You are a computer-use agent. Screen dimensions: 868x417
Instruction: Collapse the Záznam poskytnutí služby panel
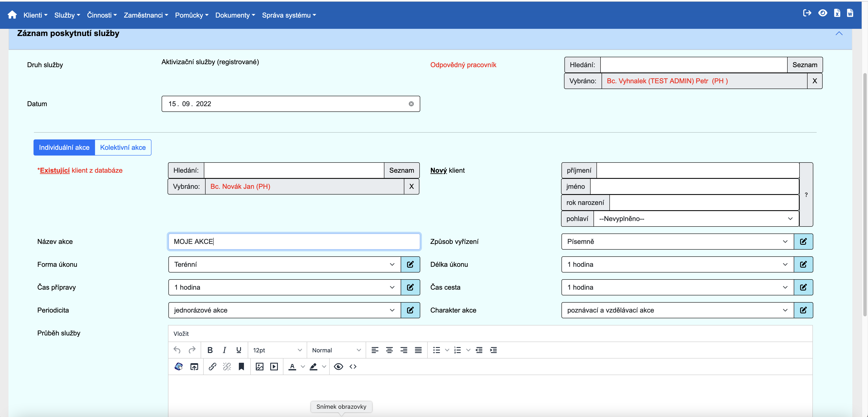[x=839, y=33]
